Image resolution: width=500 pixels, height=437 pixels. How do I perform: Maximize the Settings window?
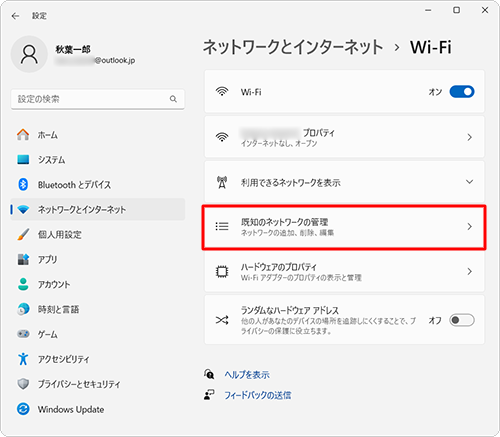pyautogui.click(x=456, y=10)
